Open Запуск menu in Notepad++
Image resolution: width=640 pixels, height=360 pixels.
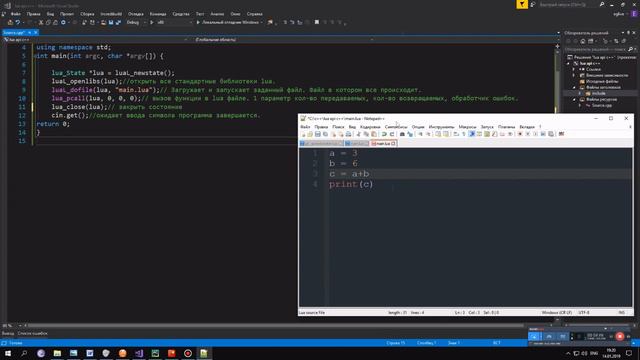[487, 127]
